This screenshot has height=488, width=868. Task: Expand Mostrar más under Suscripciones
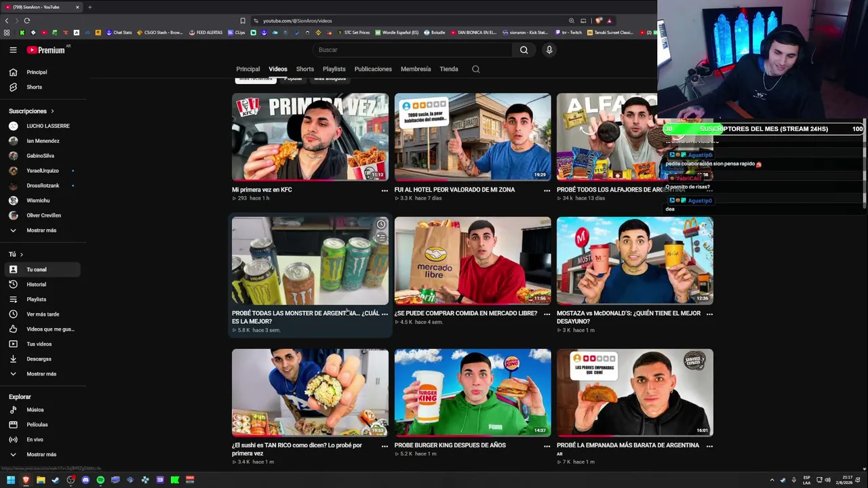(x=41, y=230)
